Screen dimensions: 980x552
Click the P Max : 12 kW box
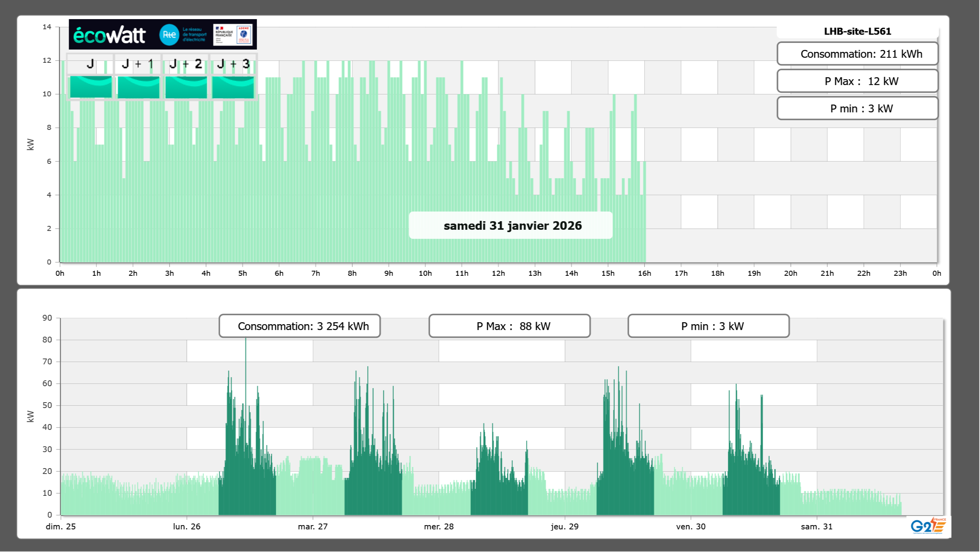[857, 81]
